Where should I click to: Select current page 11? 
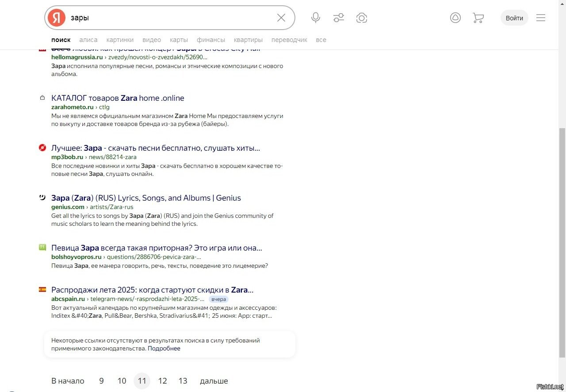coord(142,381)
